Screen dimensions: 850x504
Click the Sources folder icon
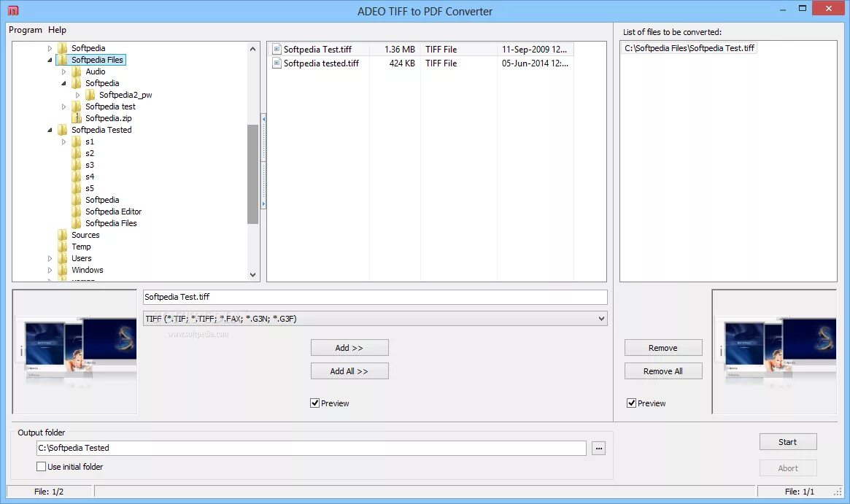[63, 235]
